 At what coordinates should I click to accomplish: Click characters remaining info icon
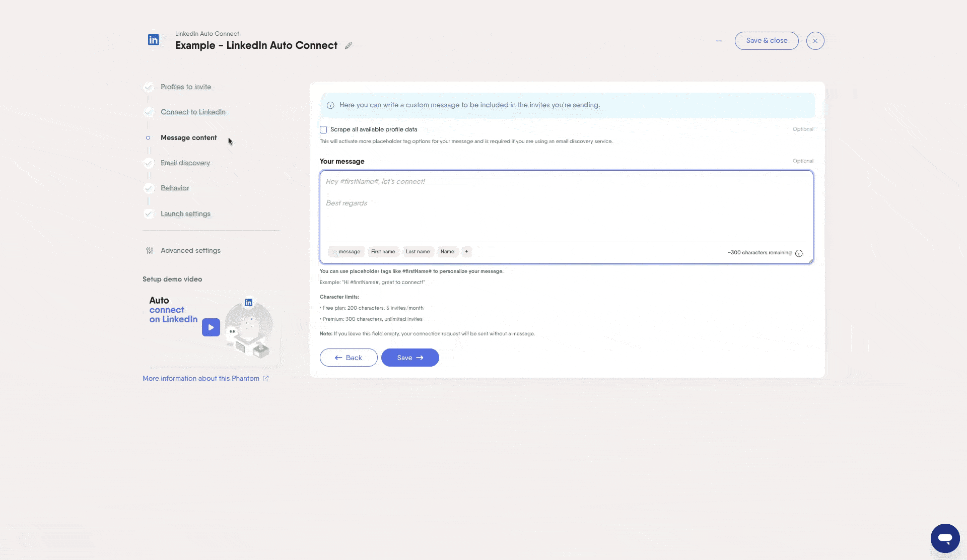(x=799, y=253)
